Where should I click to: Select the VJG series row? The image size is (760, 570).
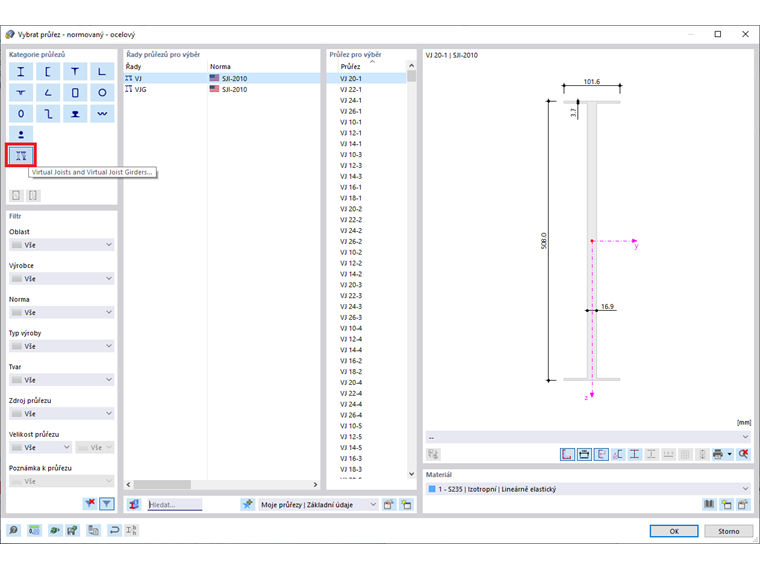222,89
